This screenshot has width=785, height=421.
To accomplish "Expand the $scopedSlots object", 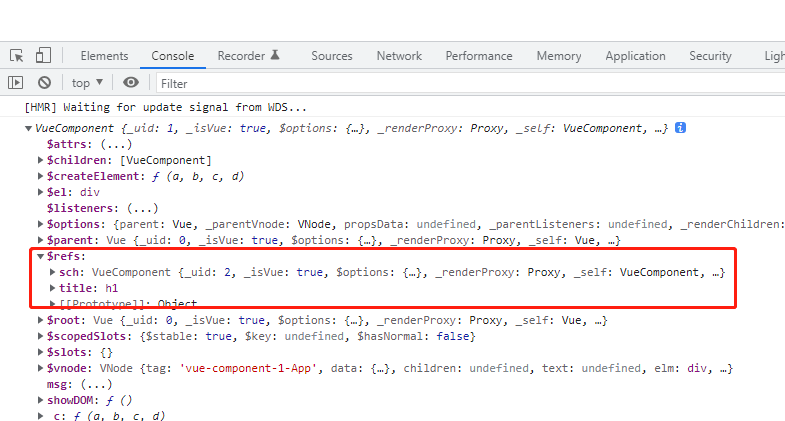I will point(41,336).
